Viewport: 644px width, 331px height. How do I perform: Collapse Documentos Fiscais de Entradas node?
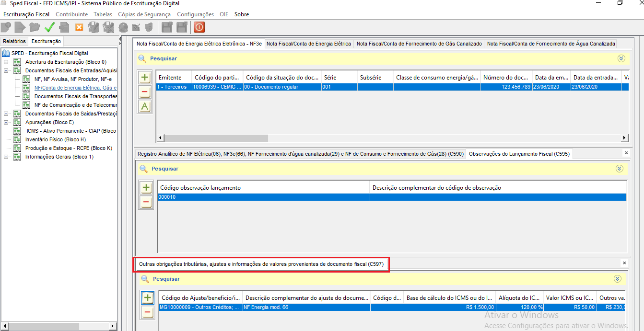(6, 71)
